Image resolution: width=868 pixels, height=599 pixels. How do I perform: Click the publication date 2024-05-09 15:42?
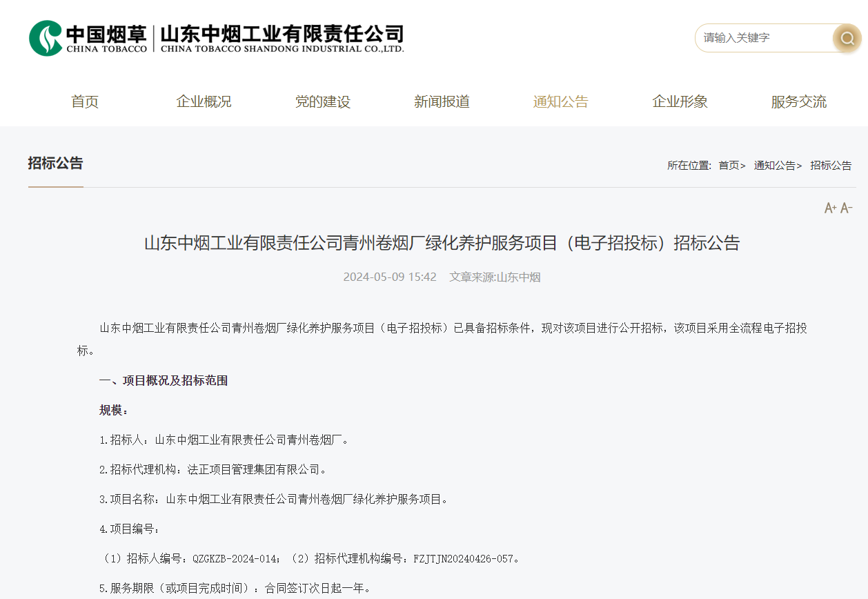pyautogui.click(x=390, y=277)
